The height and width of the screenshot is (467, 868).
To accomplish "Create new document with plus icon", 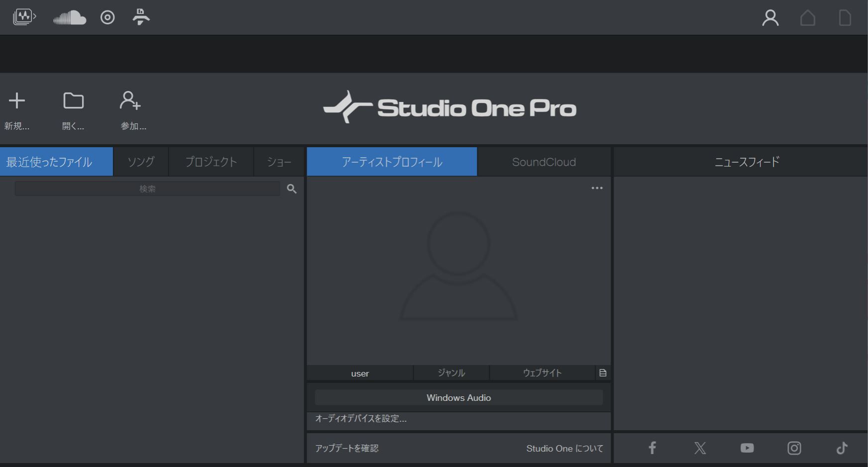I will (x=17, y=100).
